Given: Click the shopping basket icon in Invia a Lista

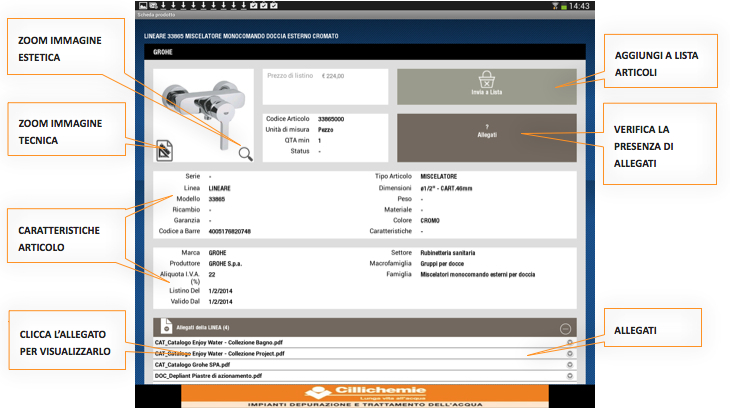Looking at the screenshot, I should coord(487,79).
